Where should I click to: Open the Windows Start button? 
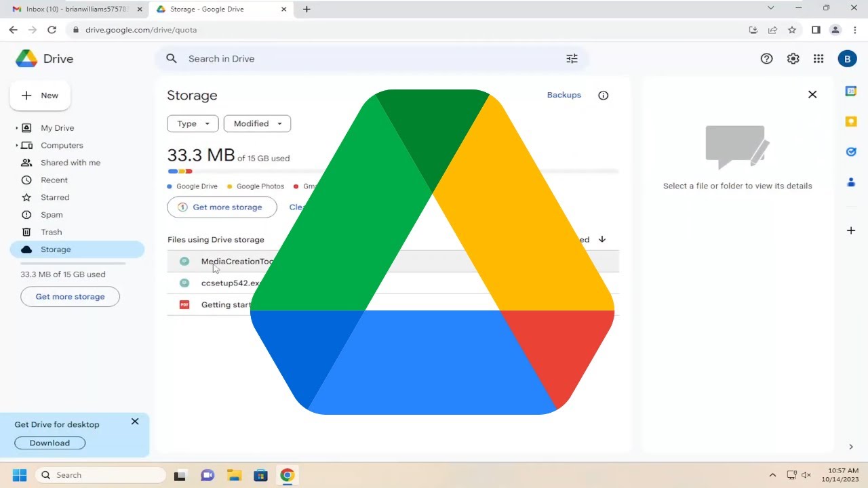pos(19,475)
